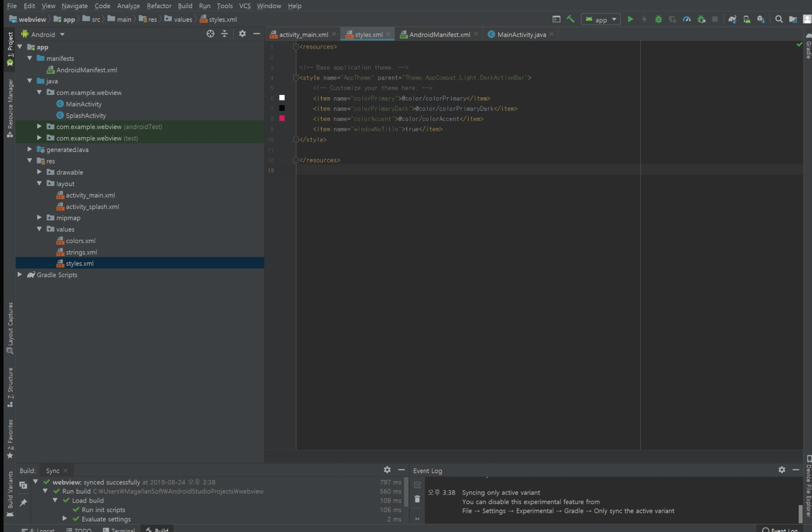The image size is (812, 532).
Task: Click the Make Project hammer icon
Action: (x=570, y=19)
